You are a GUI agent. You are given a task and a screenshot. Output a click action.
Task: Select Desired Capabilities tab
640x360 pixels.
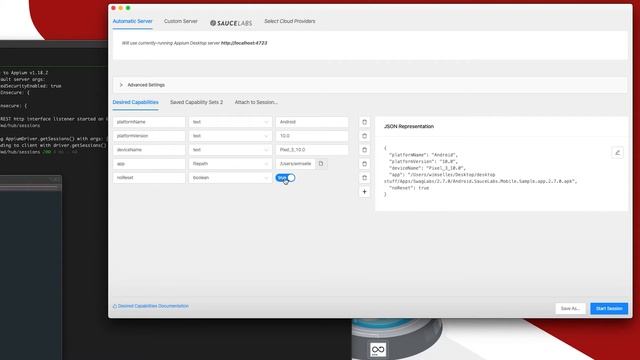tap(136, 102)
